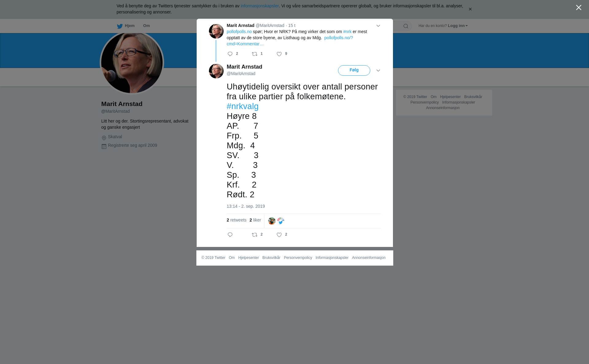Open the informasjonskapsler link in cookie banner

tap(260, 6)
